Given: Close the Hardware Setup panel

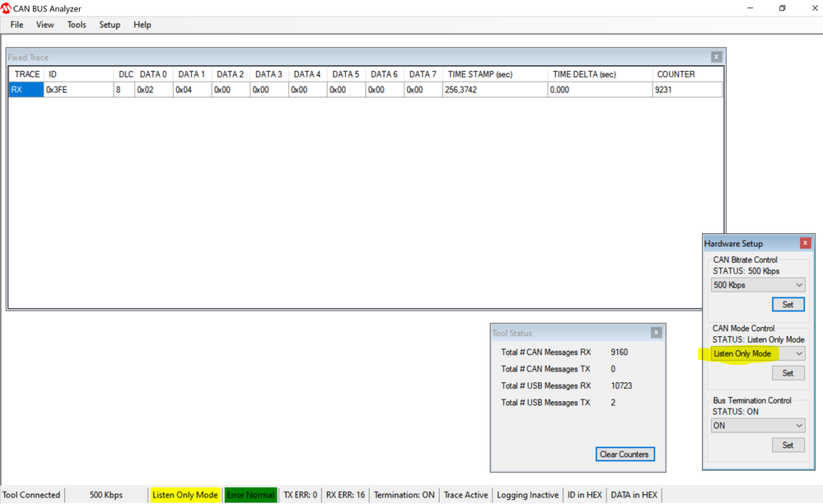Looking at the screenshot, I should click(805, 243).
